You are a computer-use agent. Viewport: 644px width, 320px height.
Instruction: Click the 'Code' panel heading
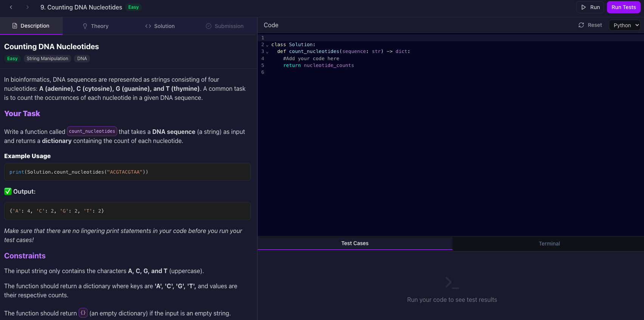point(271,25)
